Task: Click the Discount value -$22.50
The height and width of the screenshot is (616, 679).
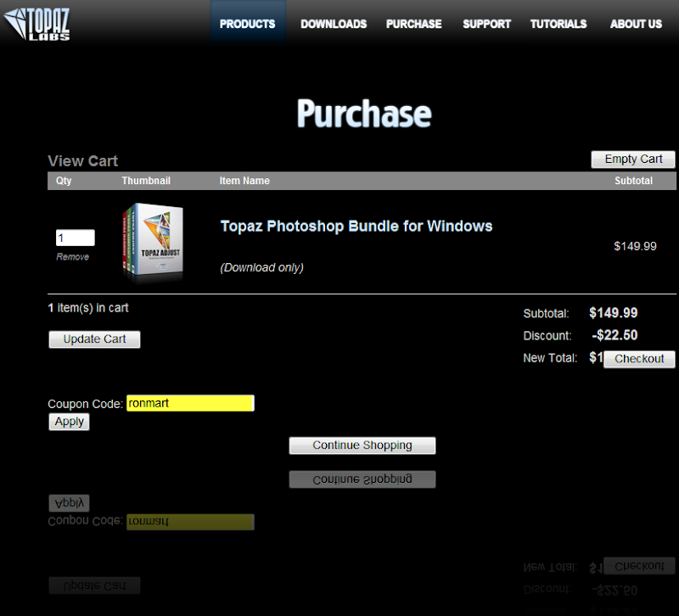Action: [614, 335]
